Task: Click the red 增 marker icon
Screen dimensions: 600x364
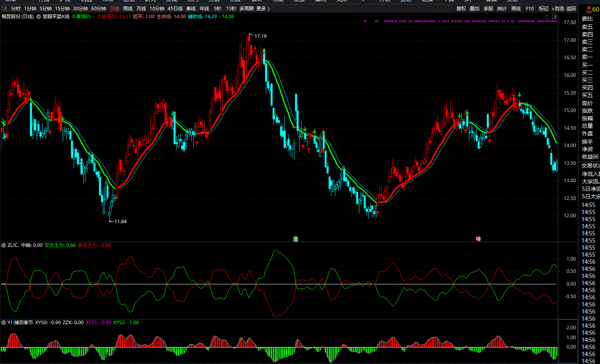Action: pos(478,239)
